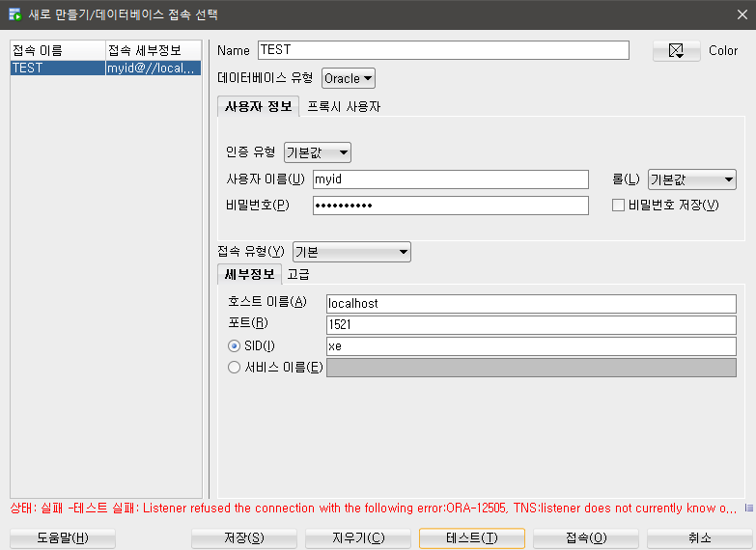The width and height of the screenshot is (756, 550).
Task: Open the 인증 유형 dropdown
Action: (x=318, y=152)
